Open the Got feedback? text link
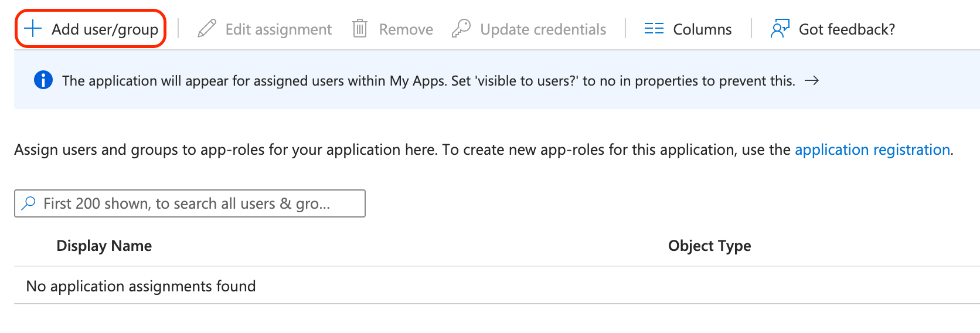 point(846,29)
